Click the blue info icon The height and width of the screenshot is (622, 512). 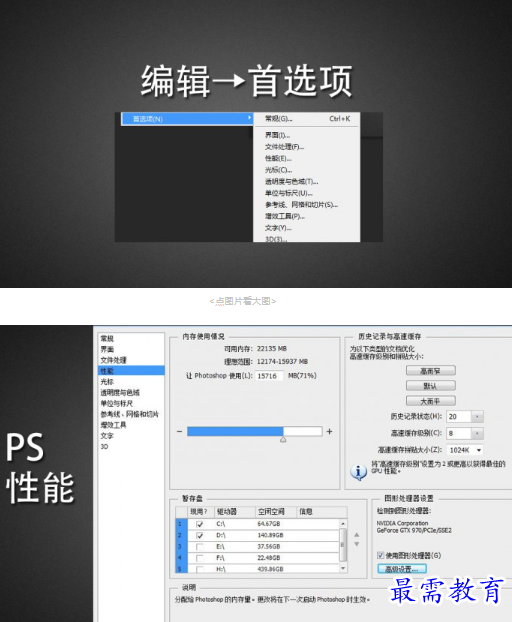(x=359, y=472)
